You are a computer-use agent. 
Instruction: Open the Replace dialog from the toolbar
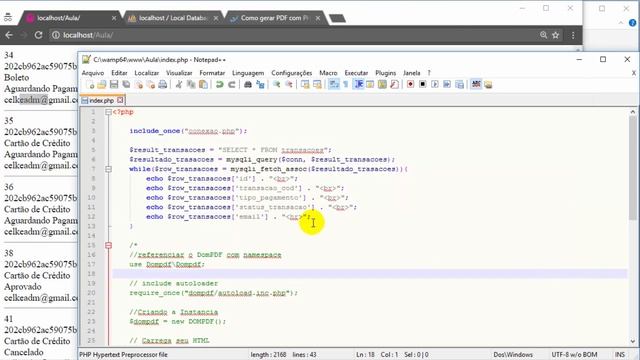(x=260, y=84)
